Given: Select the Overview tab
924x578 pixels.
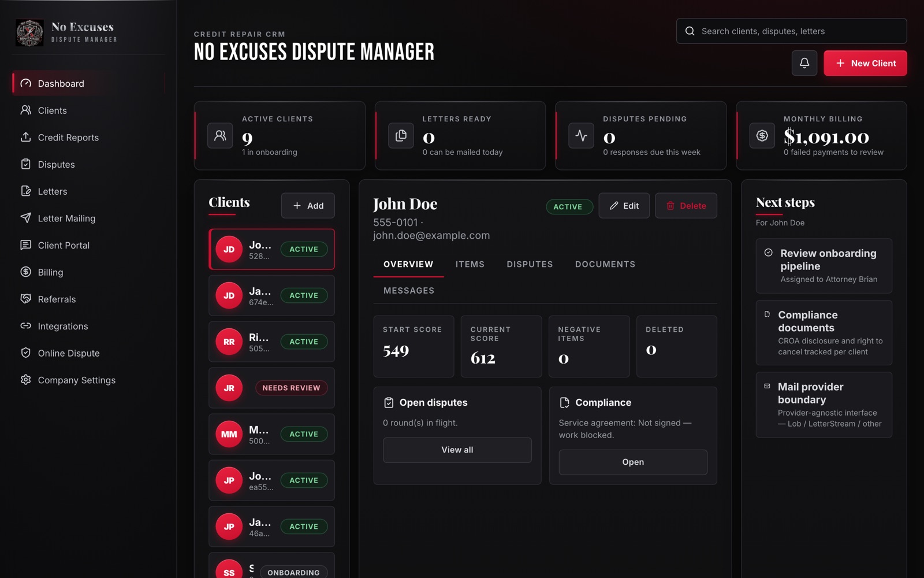Looking at the screenshot, I should coord(408,264).
